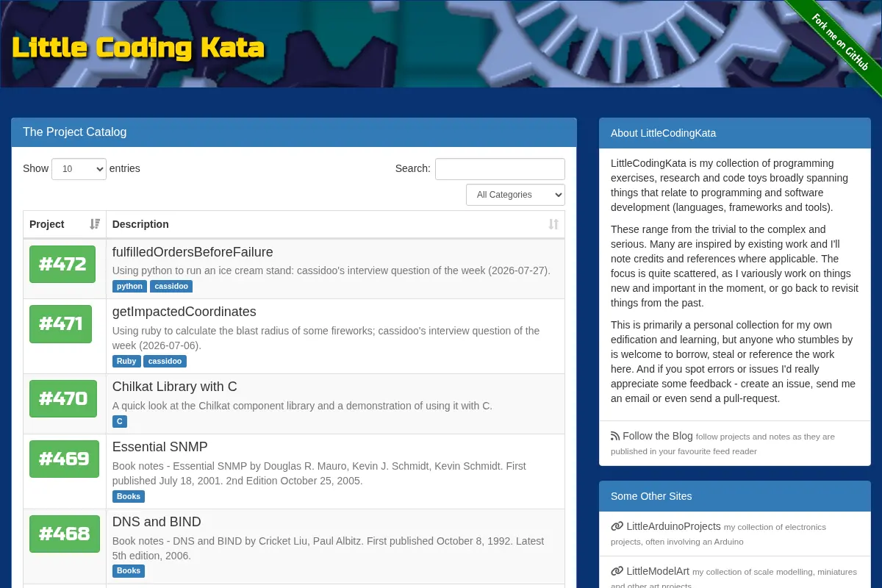882x588 pixels.
Task: Open project #468 button
Action: tap(65, 534)
